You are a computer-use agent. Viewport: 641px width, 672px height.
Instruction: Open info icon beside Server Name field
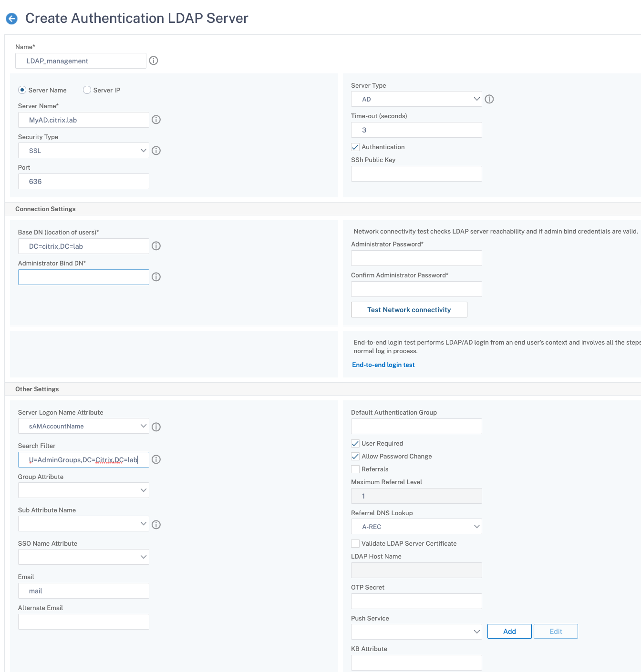pos(156,120)
